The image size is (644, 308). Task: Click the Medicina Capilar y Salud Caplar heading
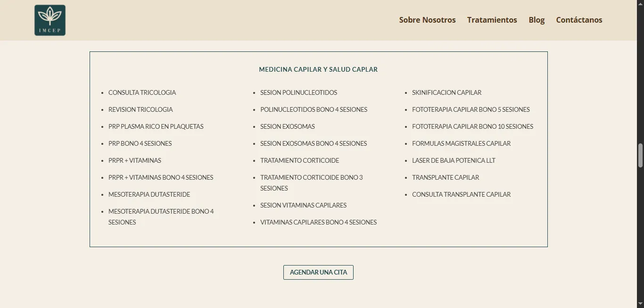tap(318, 69)
